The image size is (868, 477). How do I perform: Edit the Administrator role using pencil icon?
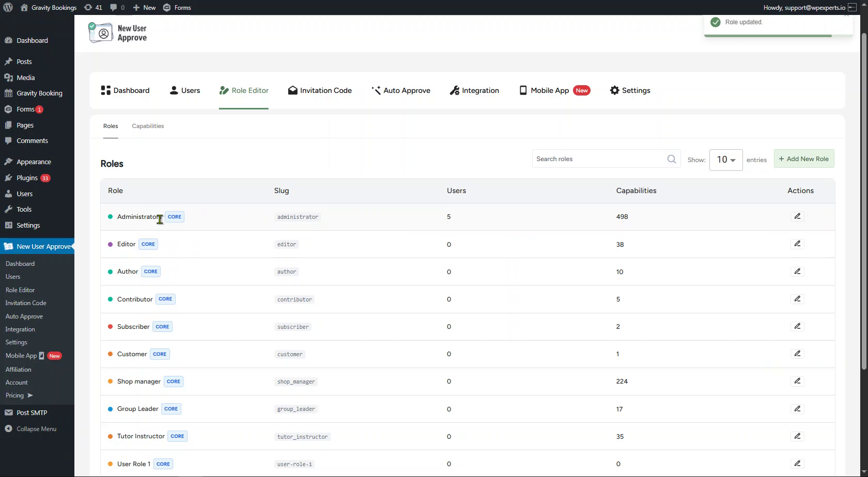tap(797, 216)
